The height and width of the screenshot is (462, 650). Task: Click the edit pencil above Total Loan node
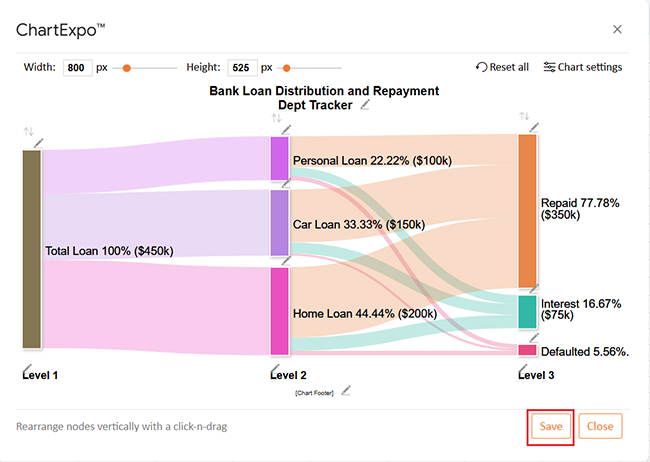(38, 143)
